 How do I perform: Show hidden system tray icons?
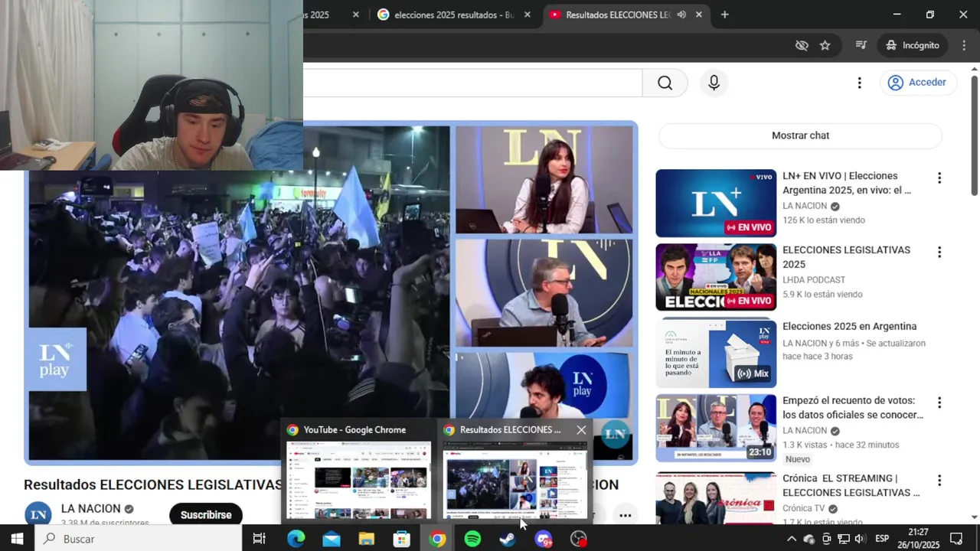[x=792, y=539]
